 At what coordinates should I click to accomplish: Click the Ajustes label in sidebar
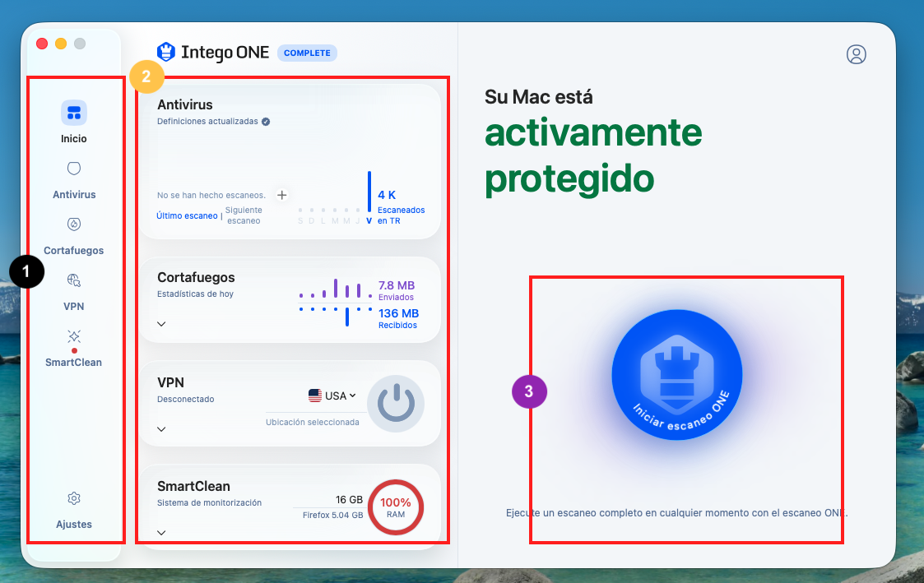pyautogui.click(x=74, y=525)
